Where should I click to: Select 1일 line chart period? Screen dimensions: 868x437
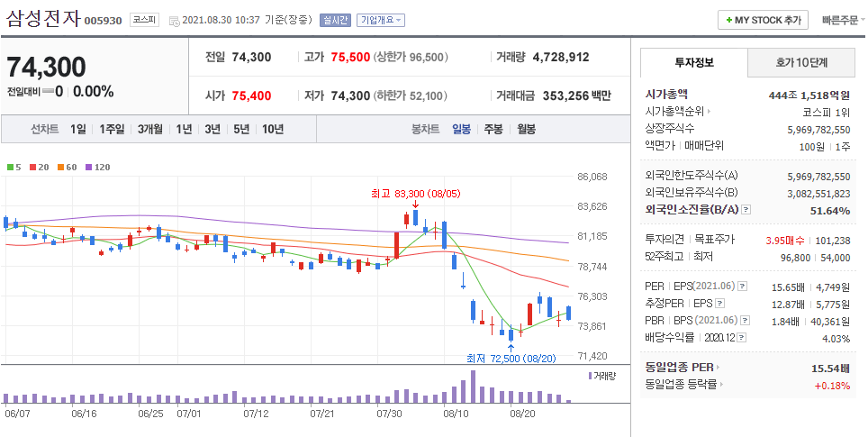pyautogui.click(x=78, y=129)
